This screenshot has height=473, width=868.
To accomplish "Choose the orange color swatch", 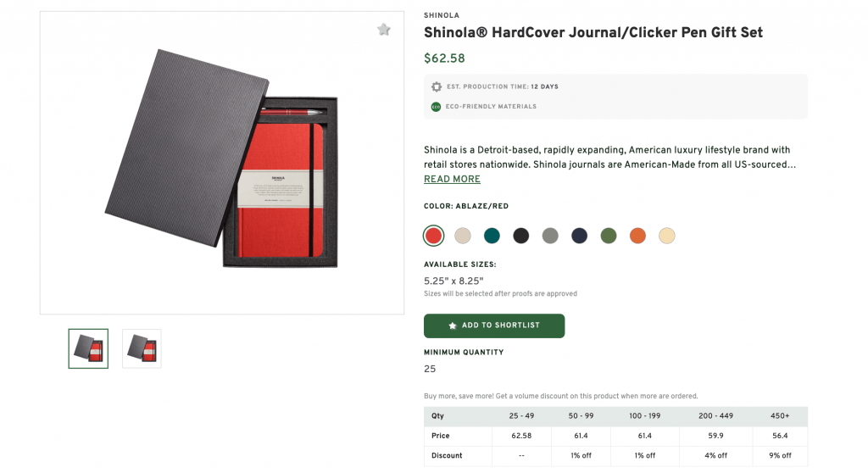I will pyautogui.click(x=637, y=236).
